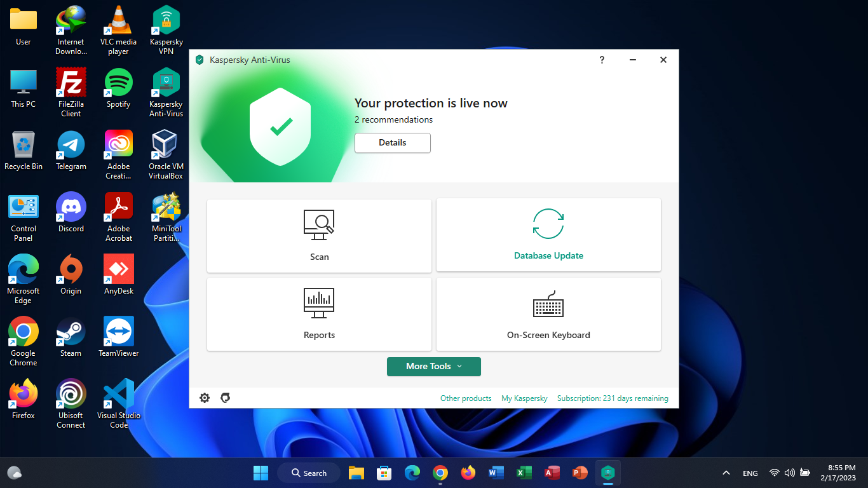Close the Kaspersky Anti-Virus window
This screenshot has width=868, height=488.
click(663, 60)
